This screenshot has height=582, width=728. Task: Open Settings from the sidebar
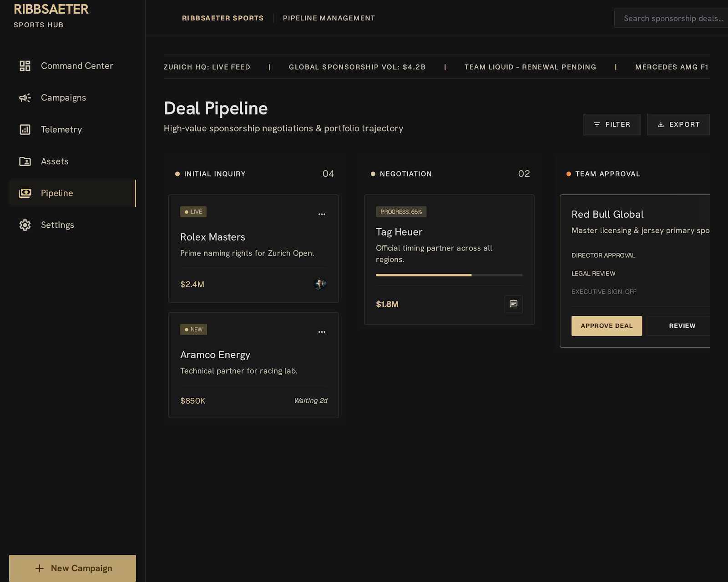pyautogui.click(x=72, y=225)
